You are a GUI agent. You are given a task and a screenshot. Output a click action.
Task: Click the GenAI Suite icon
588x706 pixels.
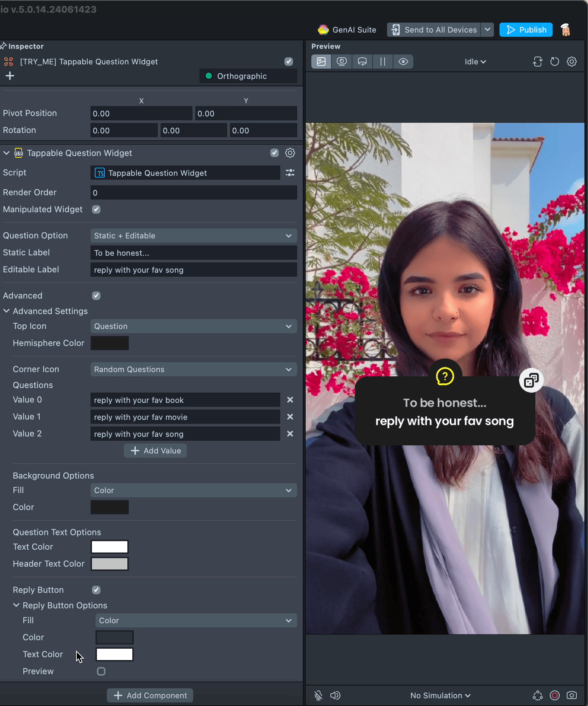(323, 30)
